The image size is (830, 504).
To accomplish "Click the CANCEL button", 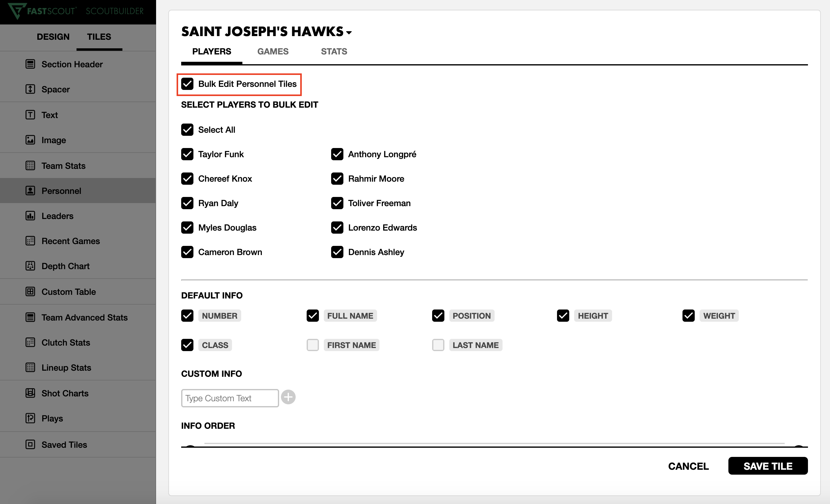I will click(x=688, y=466).
